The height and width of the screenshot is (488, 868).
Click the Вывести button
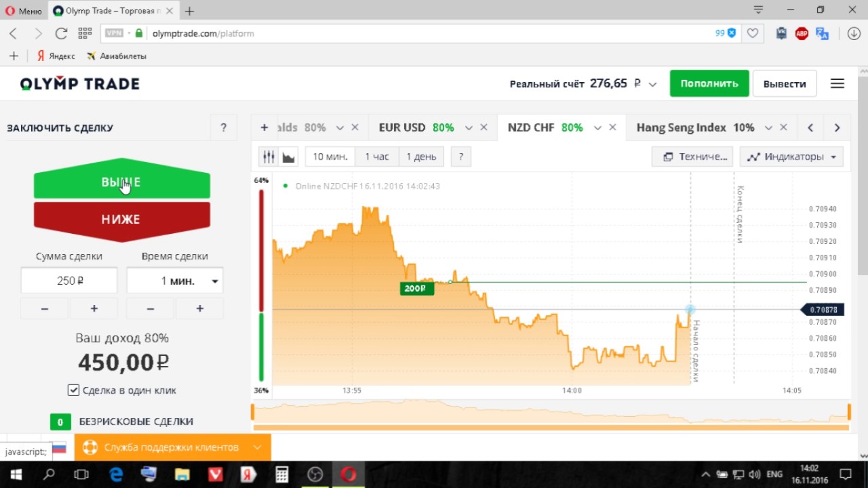pyautogui.click(x=785, y=83)
